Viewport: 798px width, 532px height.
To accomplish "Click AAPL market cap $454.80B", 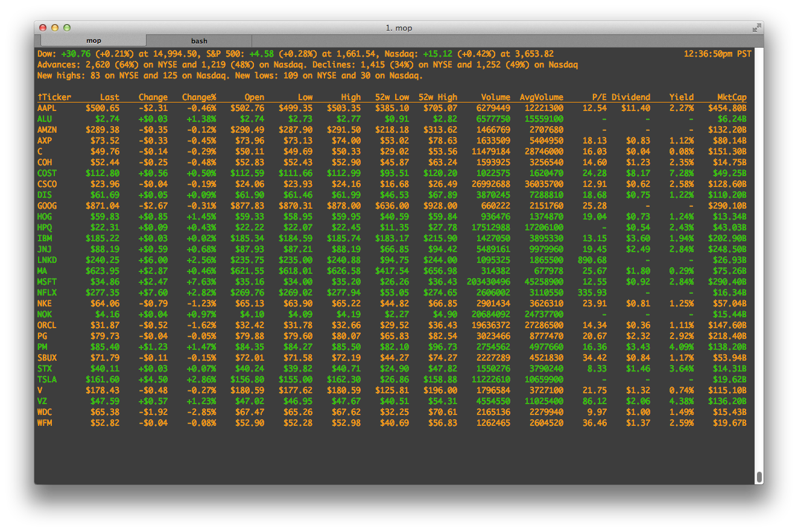I will pos(727,108).
